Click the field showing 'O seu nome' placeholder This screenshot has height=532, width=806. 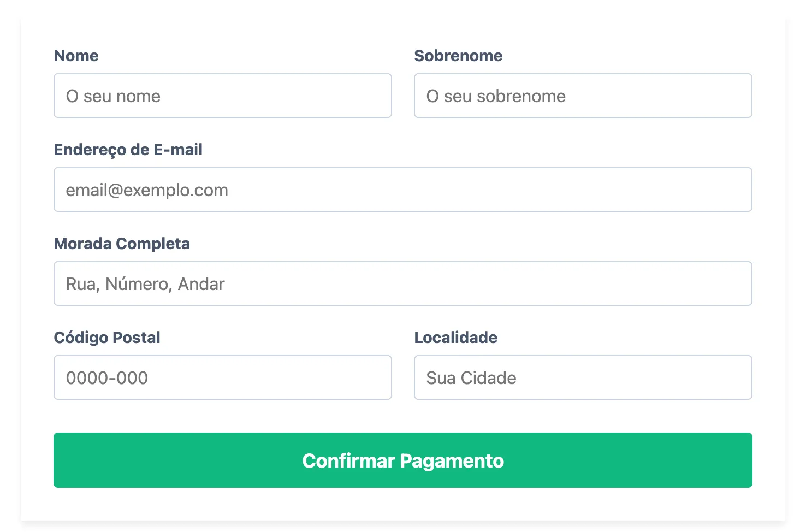223,96
